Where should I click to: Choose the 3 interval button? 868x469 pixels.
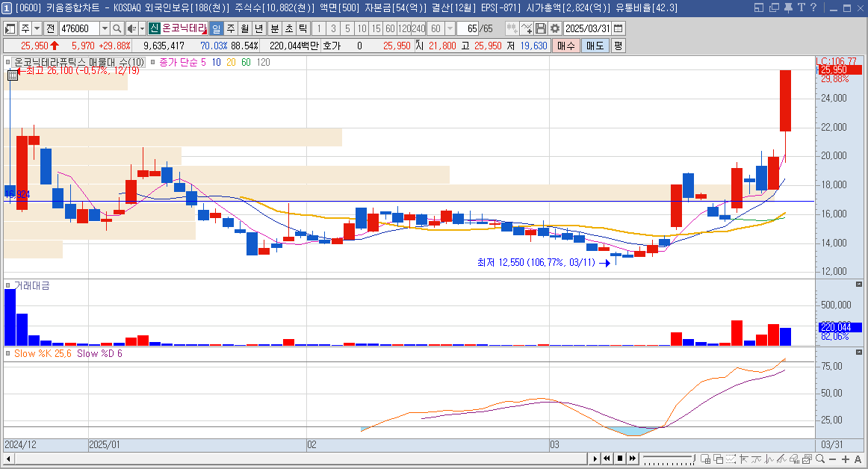(333, 28)
